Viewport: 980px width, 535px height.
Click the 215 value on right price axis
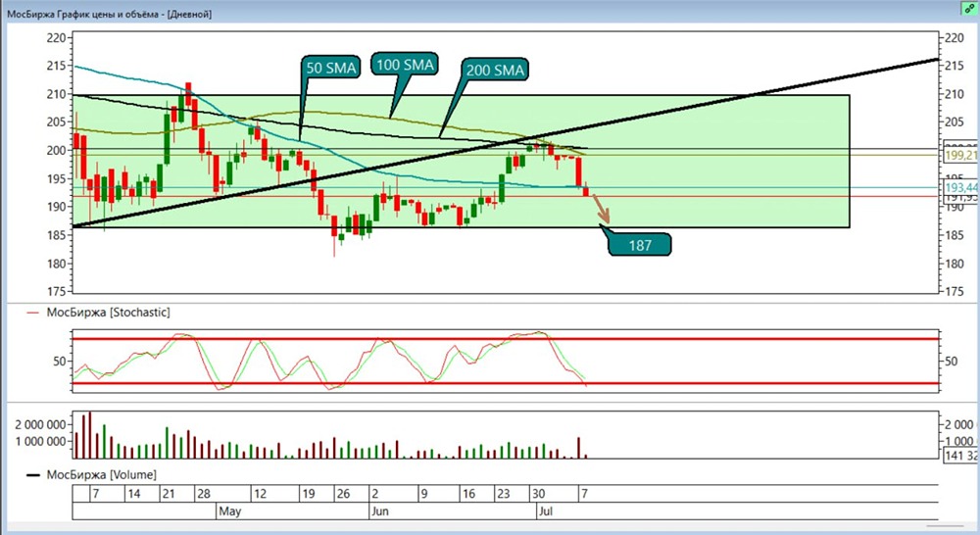(955, 66)
